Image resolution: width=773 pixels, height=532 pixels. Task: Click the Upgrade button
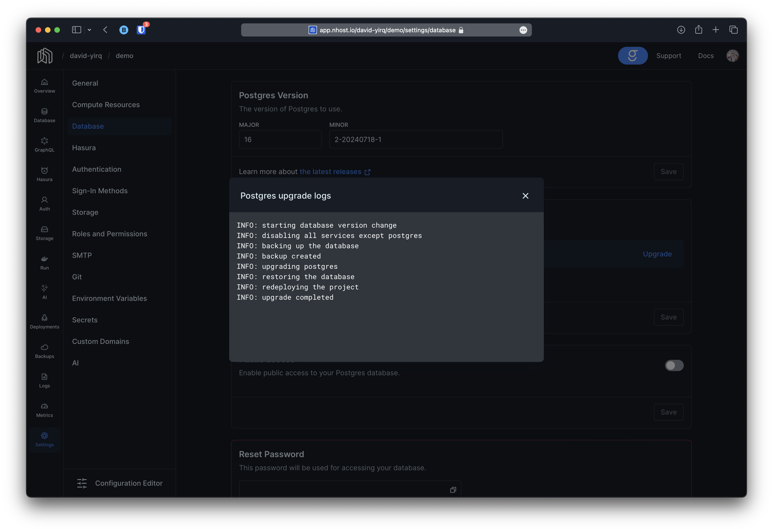[x=657, y=254]
